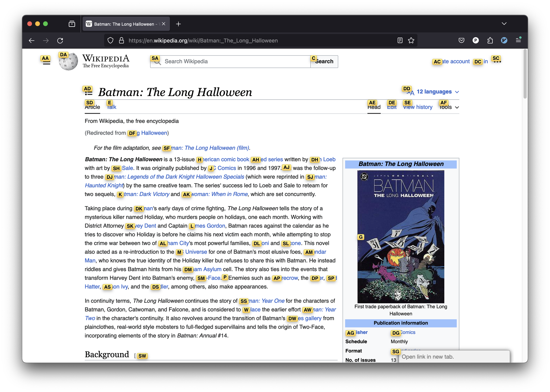This screenshot has width=550, height=392.
Task: Open a new browser tab
Action: pos(178,24)
